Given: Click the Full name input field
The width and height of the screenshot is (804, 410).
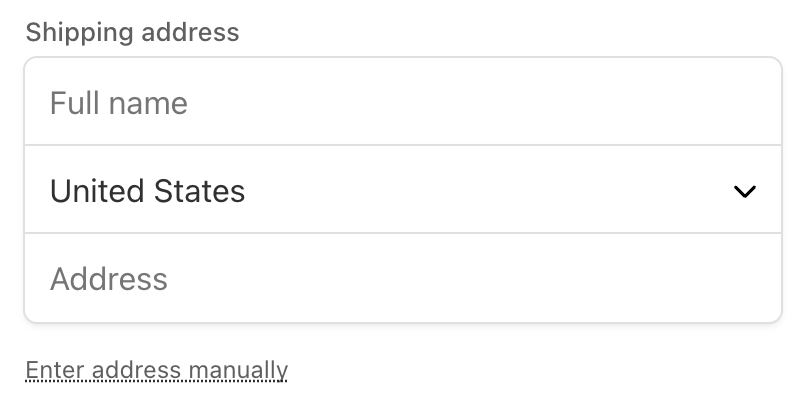Looking at the screenshot, I should (402, 102).
